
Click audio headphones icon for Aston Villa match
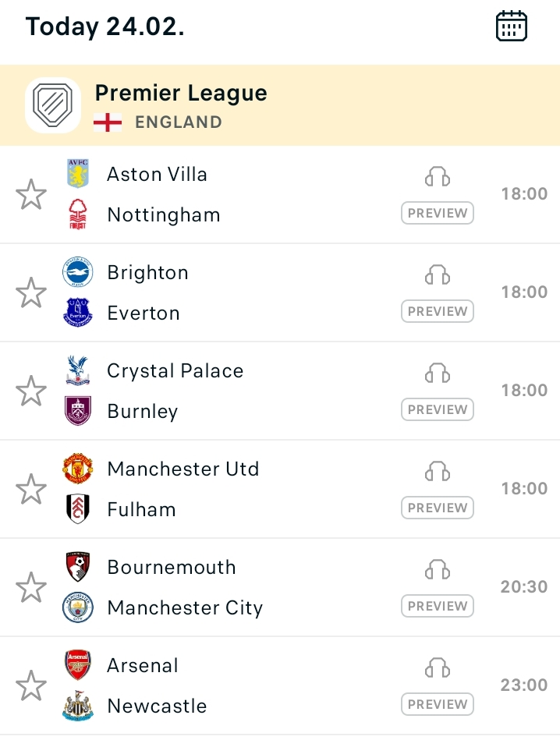click(438, 177)
